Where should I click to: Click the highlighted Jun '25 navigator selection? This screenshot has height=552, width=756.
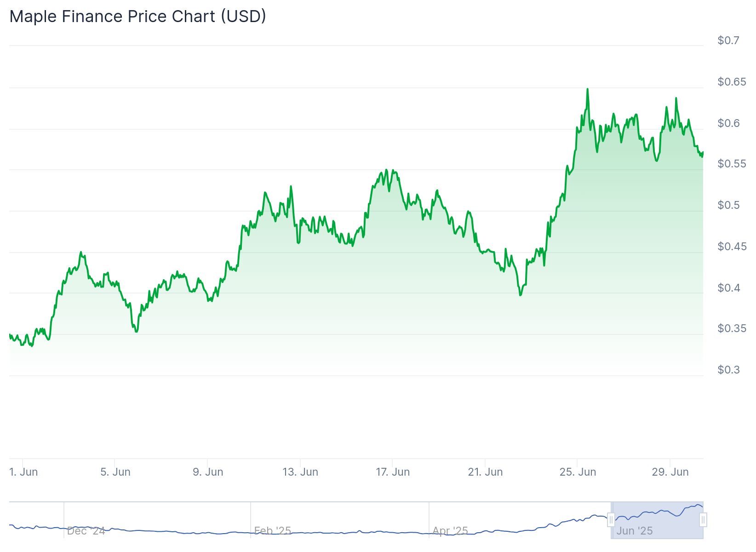pyautogui.click(x=657, y=520)
